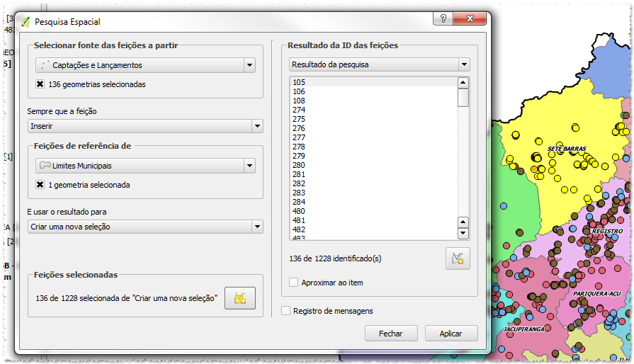Screen dimensions: 634x364
Task: Click point layer icon next to Captações e Lançamentos
Action: point(45,65)
